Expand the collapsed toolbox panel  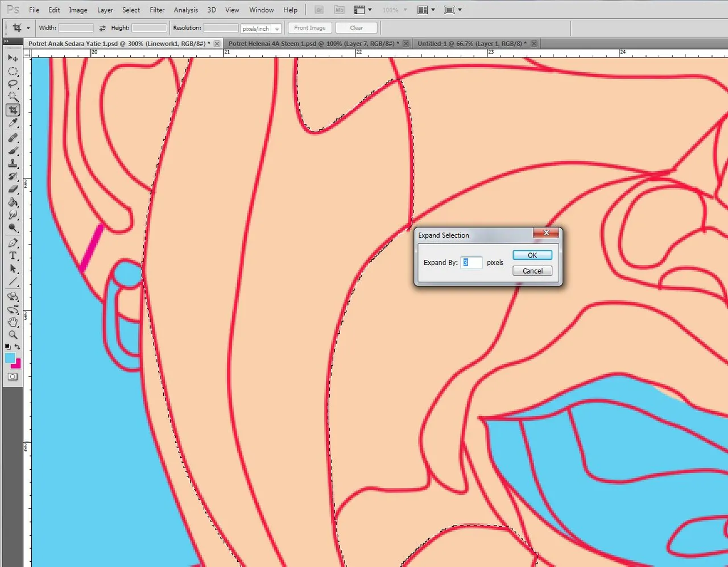click(7, 41)
